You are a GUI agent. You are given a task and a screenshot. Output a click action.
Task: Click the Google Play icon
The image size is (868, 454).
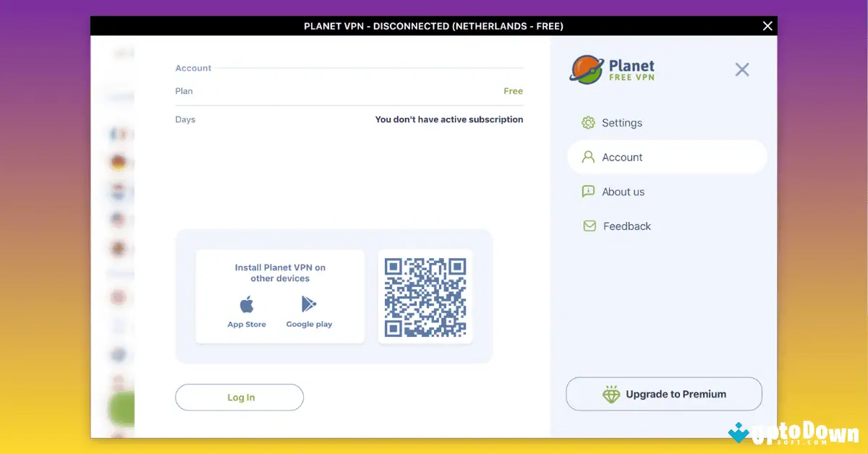point(308,304)
